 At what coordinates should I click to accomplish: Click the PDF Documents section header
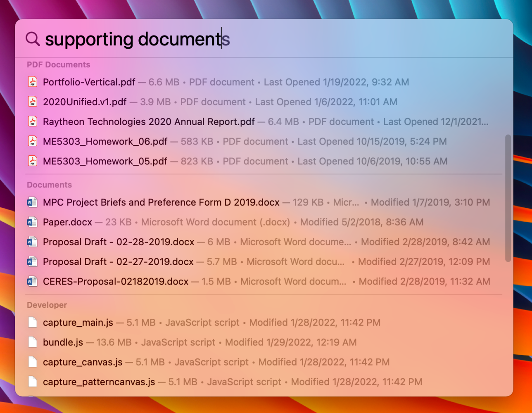point(58,64)
